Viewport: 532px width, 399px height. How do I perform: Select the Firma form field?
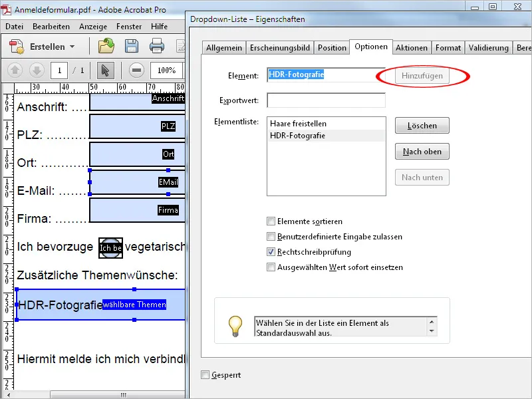138,210
